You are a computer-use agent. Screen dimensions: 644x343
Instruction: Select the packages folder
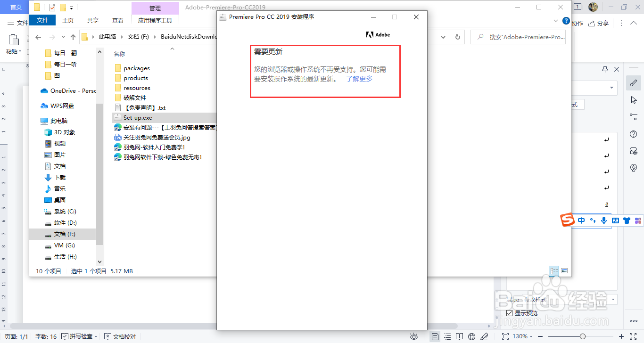click(x=132, y=68)
